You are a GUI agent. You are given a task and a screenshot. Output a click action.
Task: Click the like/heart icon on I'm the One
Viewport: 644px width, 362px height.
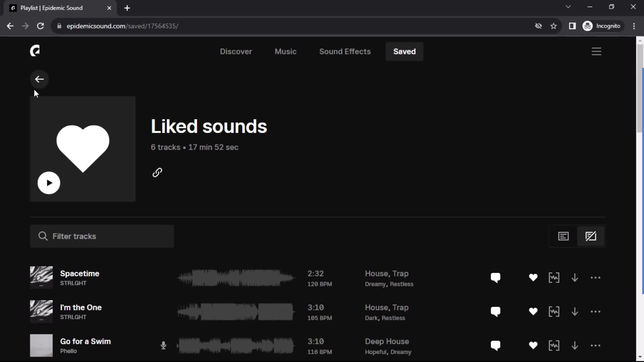pyautogui.click(x=533, y=312)
